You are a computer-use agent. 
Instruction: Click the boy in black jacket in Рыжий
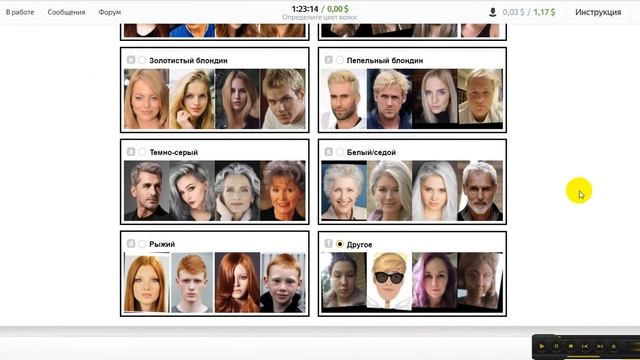[283, 282]
